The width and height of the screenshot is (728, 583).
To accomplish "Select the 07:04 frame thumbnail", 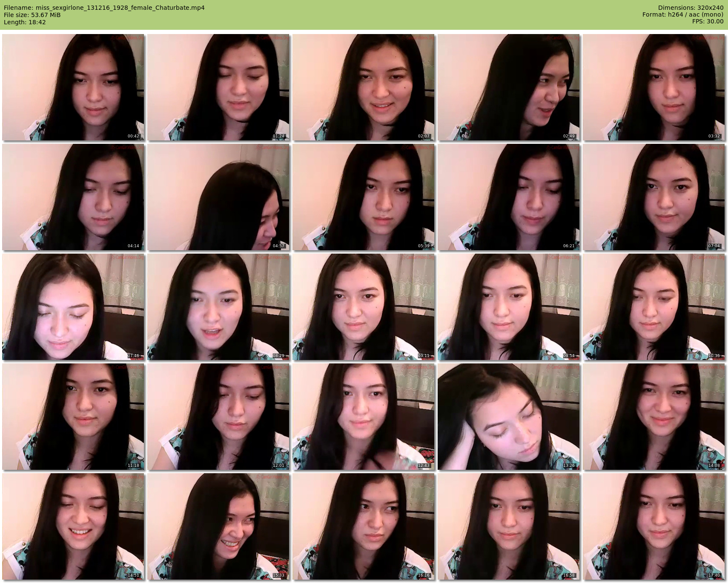I will tap(654, 197).
